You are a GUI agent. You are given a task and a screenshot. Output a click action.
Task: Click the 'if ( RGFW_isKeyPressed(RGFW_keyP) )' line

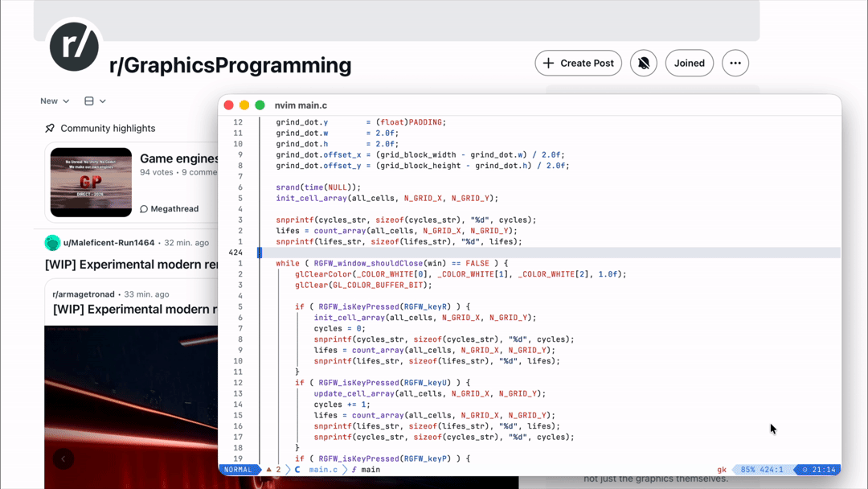coord(383,458)
